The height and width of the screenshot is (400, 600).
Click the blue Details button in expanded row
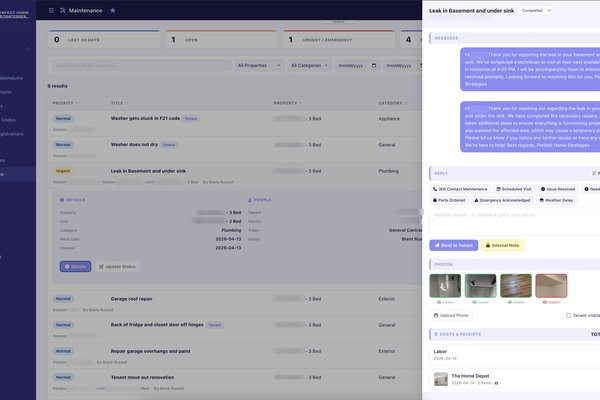click(75, 266)
